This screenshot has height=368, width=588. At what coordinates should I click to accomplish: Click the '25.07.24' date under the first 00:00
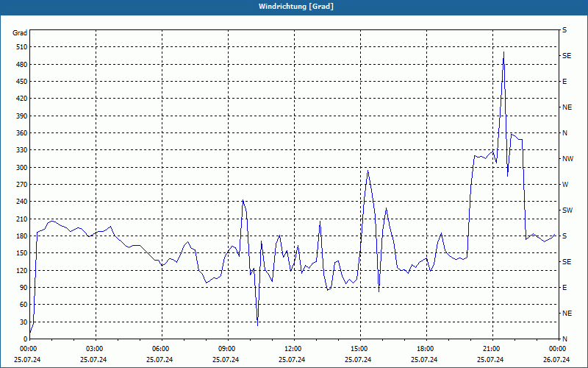point(27,359)
